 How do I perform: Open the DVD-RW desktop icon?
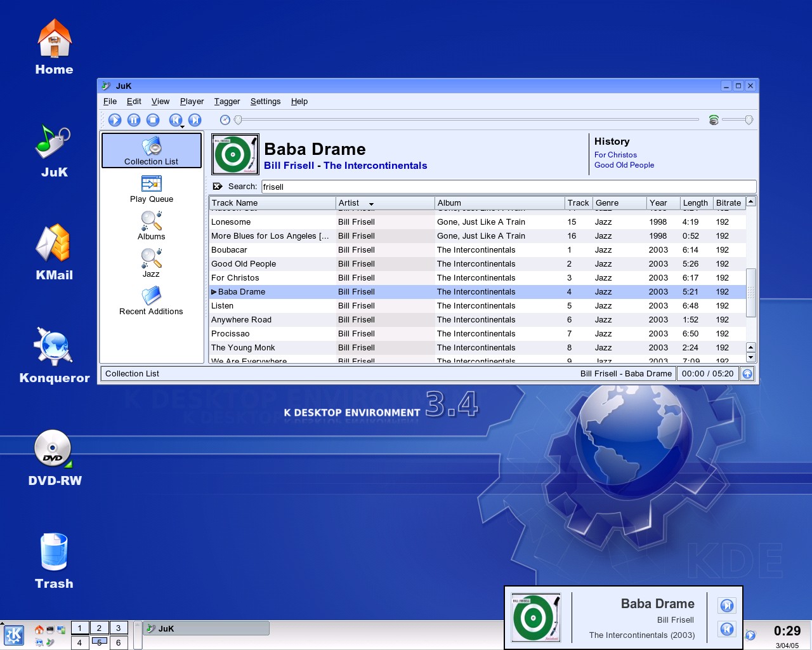click(x=54, y=458)
